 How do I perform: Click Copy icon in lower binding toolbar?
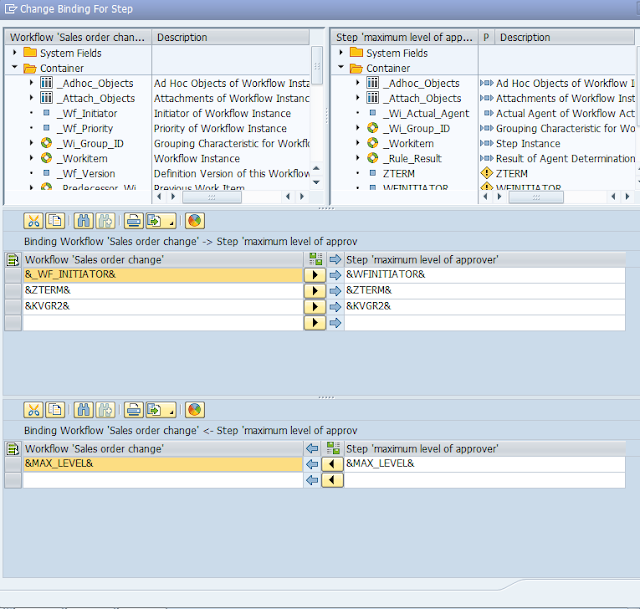pyautogui.click(x=55, y=410)
